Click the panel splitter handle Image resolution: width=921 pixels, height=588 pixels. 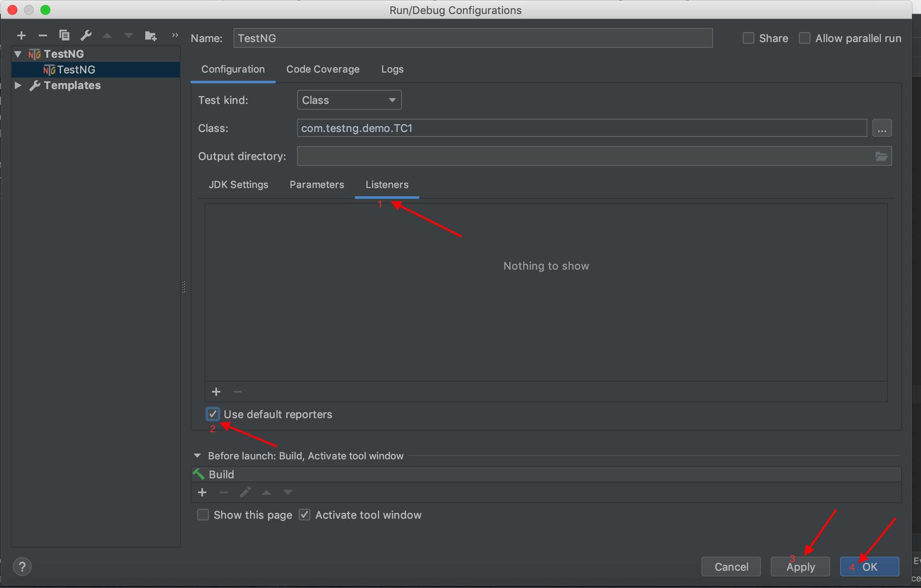[x=183, y=287]
